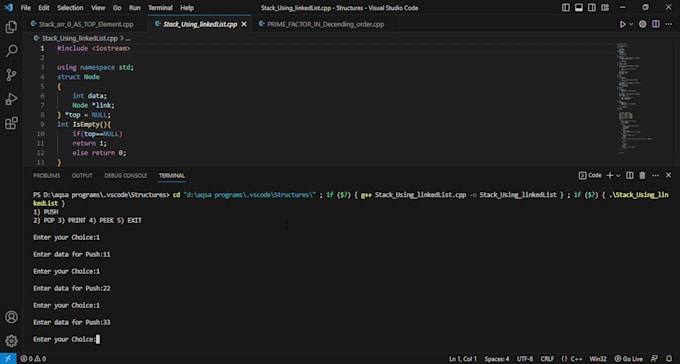This screenshot has height=364, width=680.
Task: Open the launch profile dropdown beside plus
Action: click(618, 175)
